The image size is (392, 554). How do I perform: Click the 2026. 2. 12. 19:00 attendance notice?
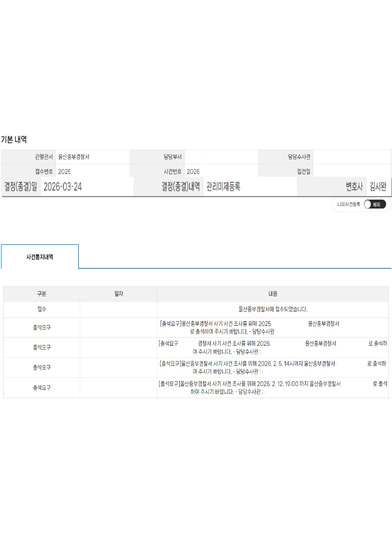(273, 388)
